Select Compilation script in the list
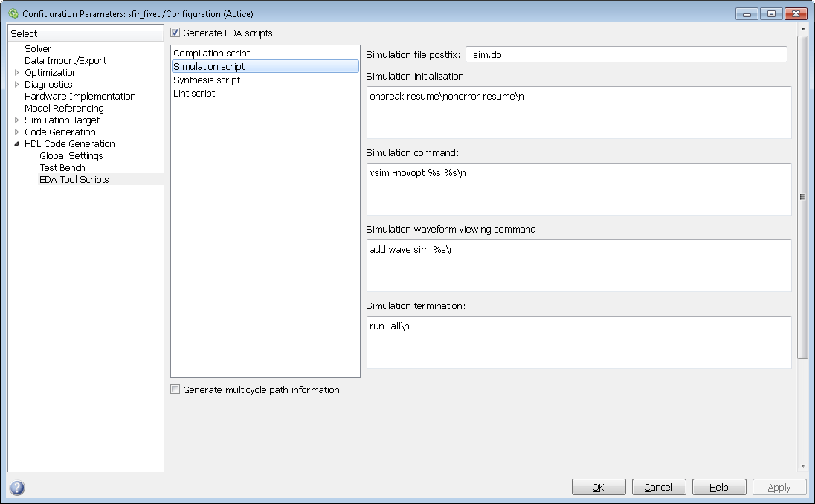 (x=212, y=54)
